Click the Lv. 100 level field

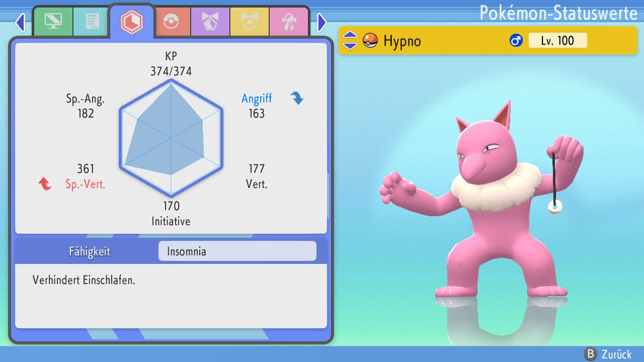(x=557, y=41)
